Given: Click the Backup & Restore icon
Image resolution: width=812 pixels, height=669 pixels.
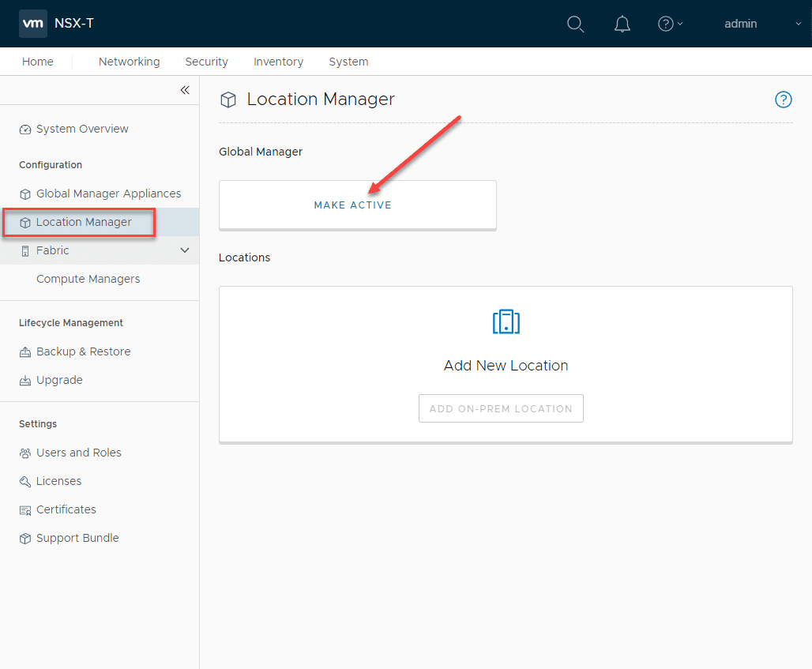Looking at the screenshot, I should coord(24,351).
